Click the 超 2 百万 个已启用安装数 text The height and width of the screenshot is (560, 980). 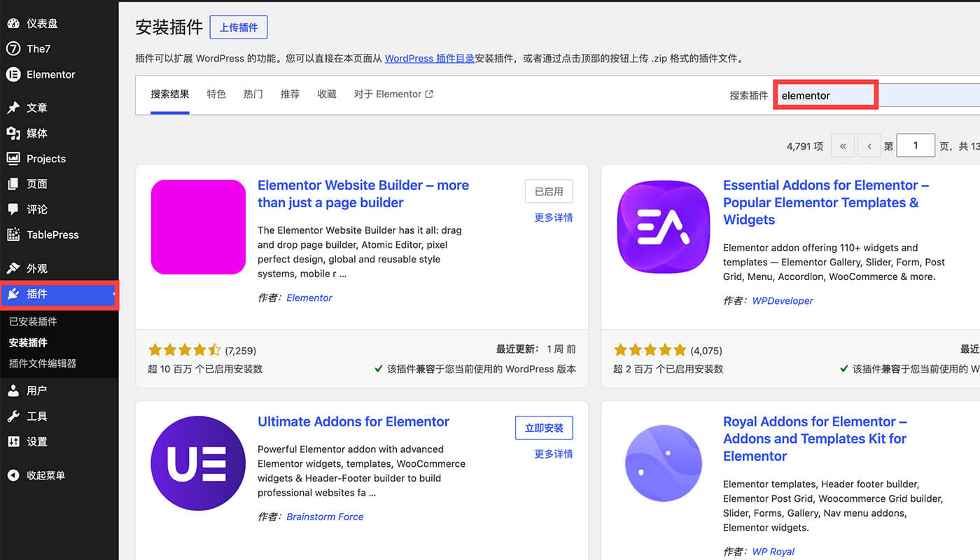[x=668, y=369]
